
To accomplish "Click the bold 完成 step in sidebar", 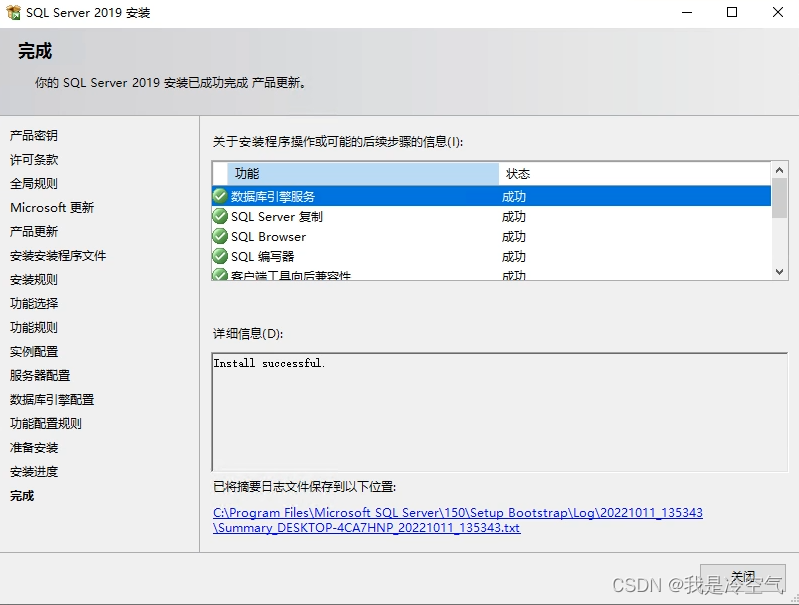I will coord(22,495).
